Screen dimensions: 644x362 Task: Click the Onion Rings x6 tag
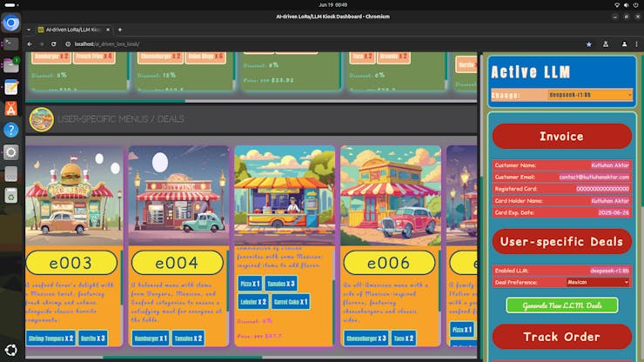tap(205, 57)
